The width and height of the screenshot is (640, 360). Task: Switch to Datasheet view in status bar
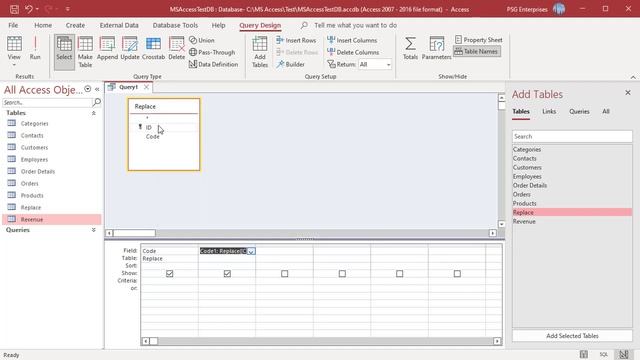584,354
